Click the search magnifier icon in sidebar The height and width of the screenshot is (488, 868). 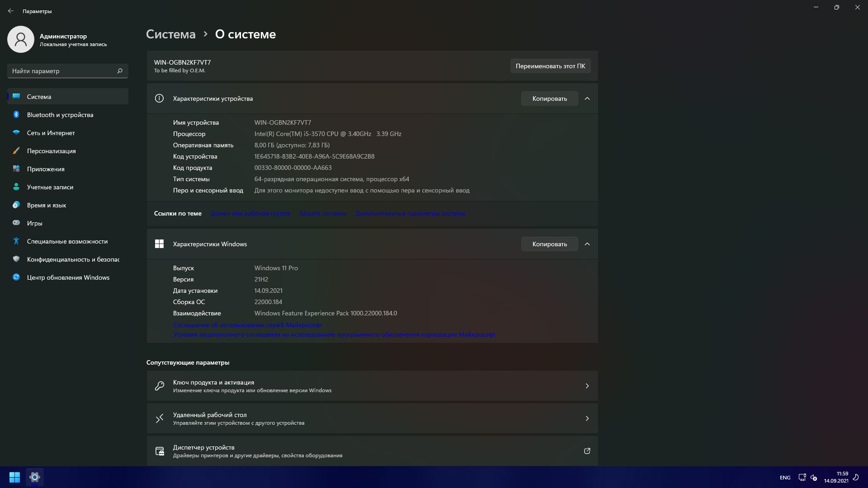tap(120, 71)
